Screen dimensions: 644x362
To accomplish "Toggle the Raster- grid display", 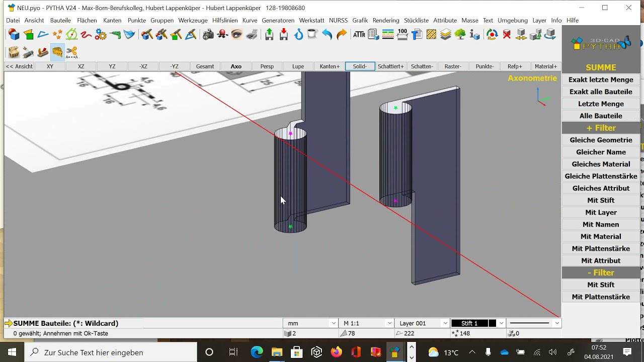I will coord(453,66).
